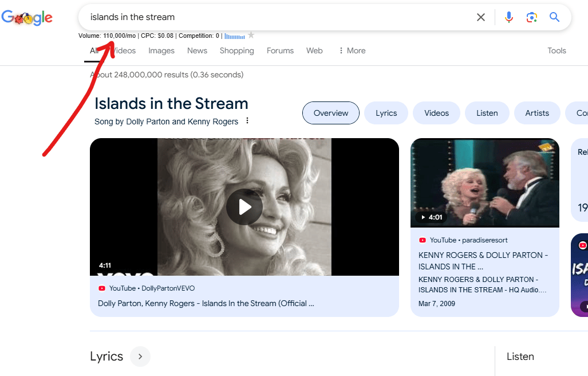Click the Lyrics section heading
This screenshot has height=376, width=588.
pyautogui.click(x=106, y=357)
